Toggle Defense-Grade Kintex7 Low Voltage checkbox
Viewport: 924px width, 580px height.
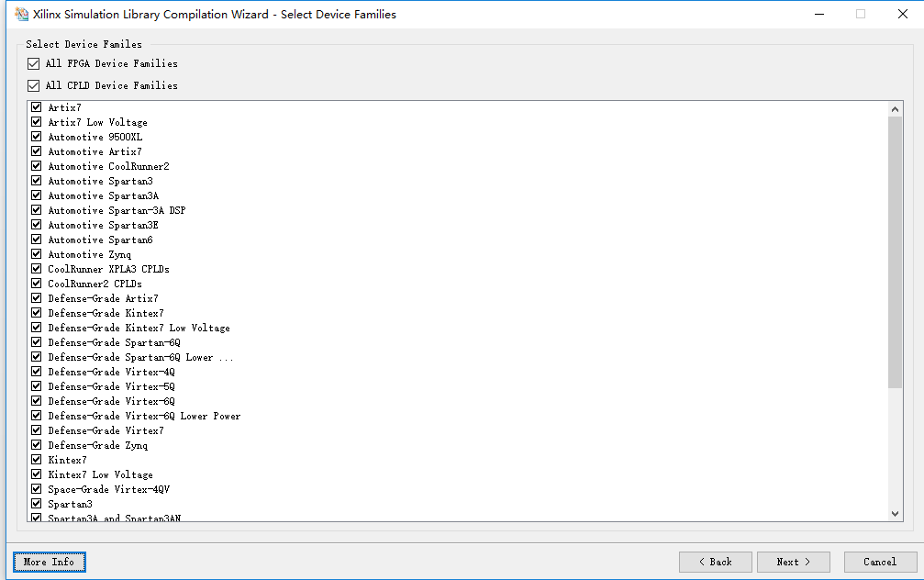(x=37, y=328)
